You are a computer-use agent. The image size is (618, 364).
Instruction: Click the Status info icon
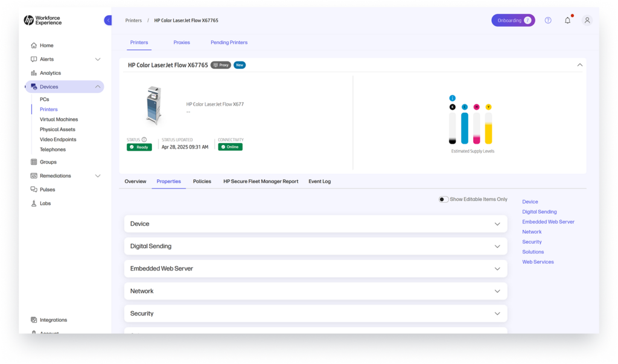coord(144,139)
